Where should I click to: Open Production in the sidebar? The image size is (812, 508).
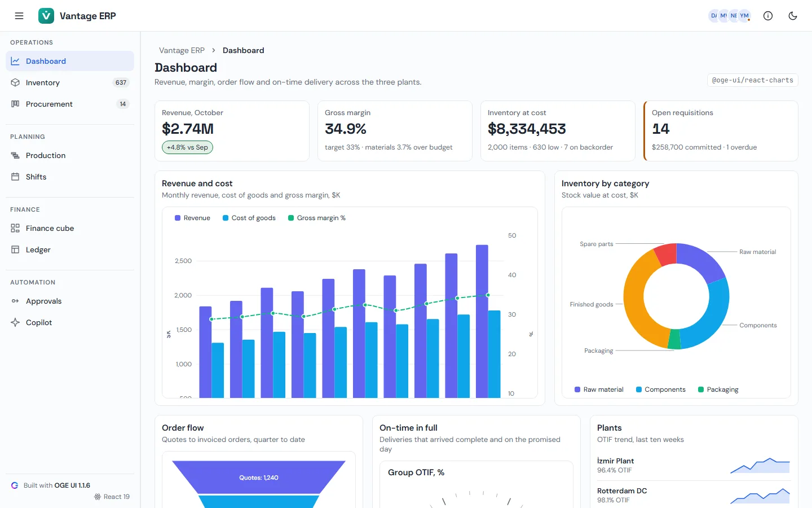[70, 155]
